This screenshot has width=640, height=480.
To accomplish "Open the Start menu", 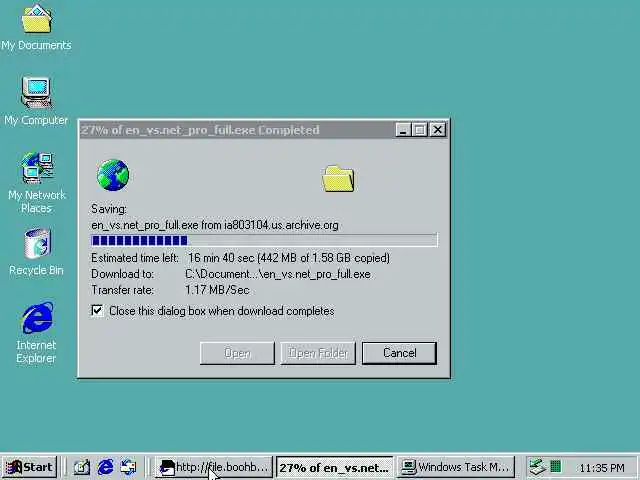I will point(29,467).
